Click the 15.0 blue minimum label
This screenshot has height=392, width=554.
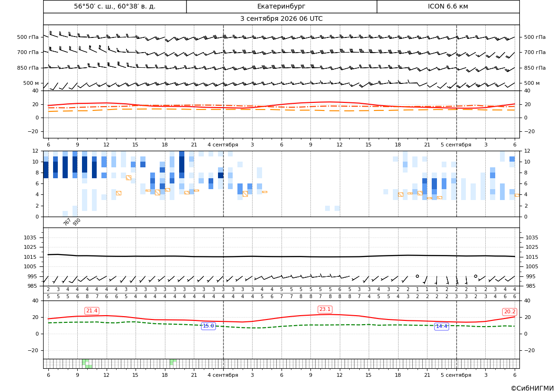[208, 326]
